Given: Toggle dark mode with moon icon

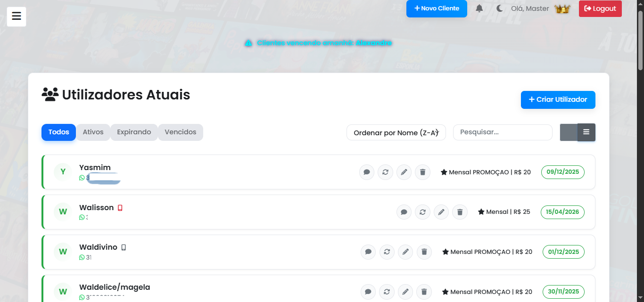Looking at the screenshot, I should point(500,8).
